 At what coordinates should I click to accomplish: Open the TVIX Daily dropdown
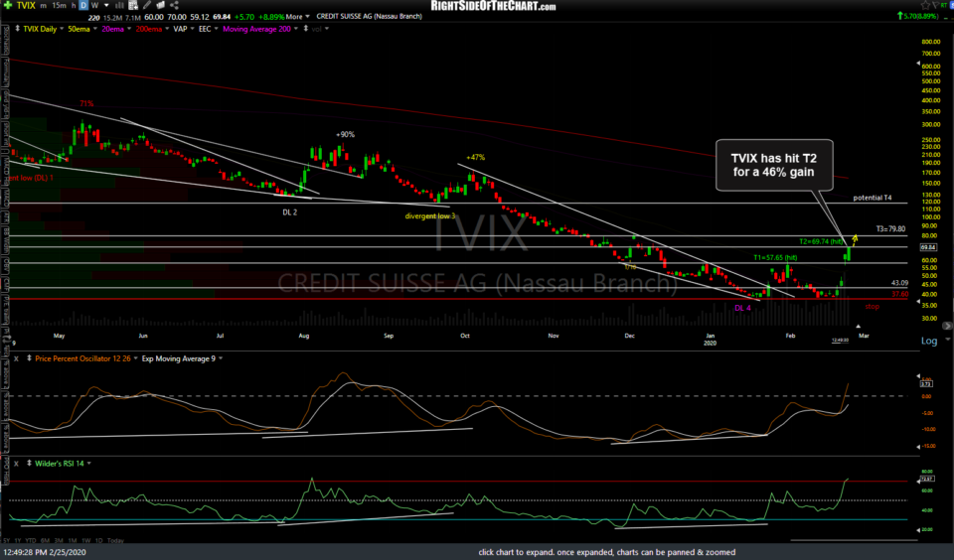(62, 29)
